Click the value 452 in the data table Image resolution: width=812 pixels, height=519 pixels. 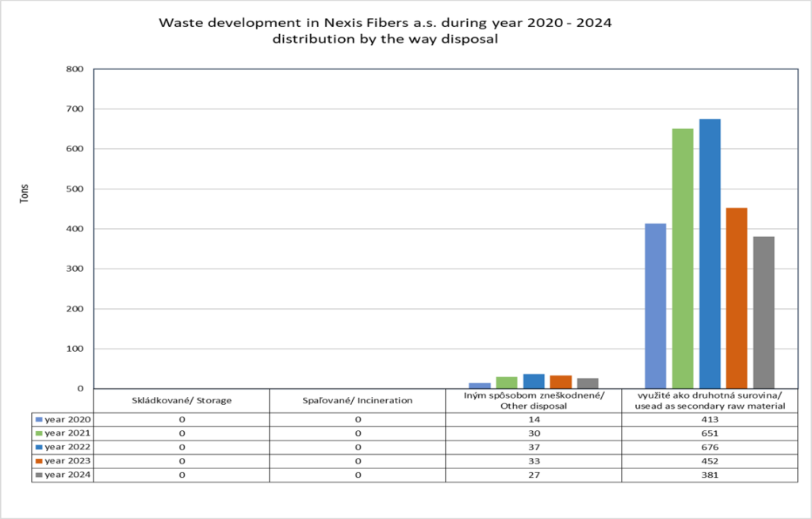click(710, 461)
